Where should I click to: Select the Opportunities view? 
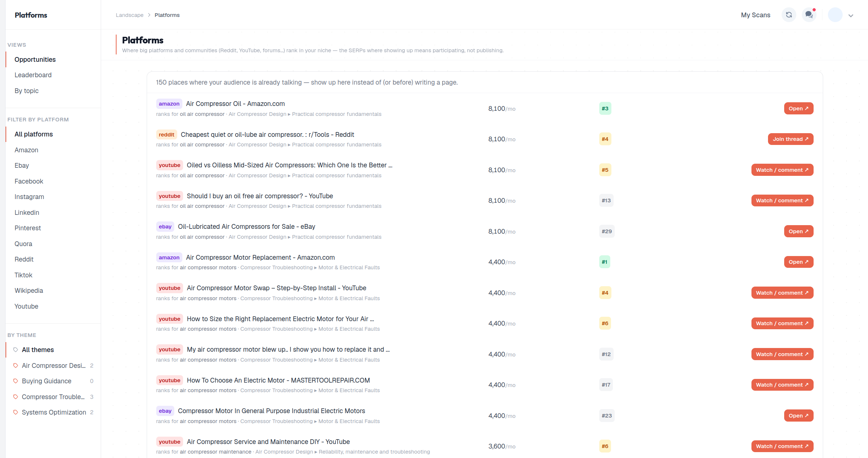click(53, 60)
